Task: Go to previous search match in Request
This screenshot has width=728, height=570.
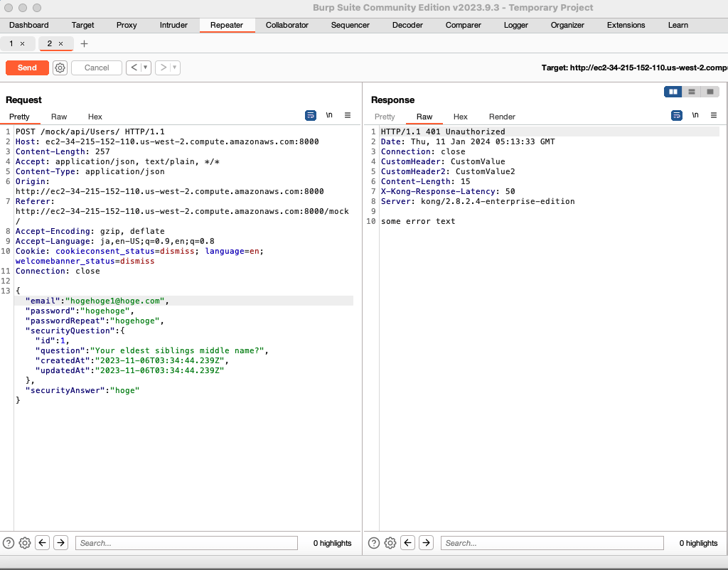Action: click(43, 543)
